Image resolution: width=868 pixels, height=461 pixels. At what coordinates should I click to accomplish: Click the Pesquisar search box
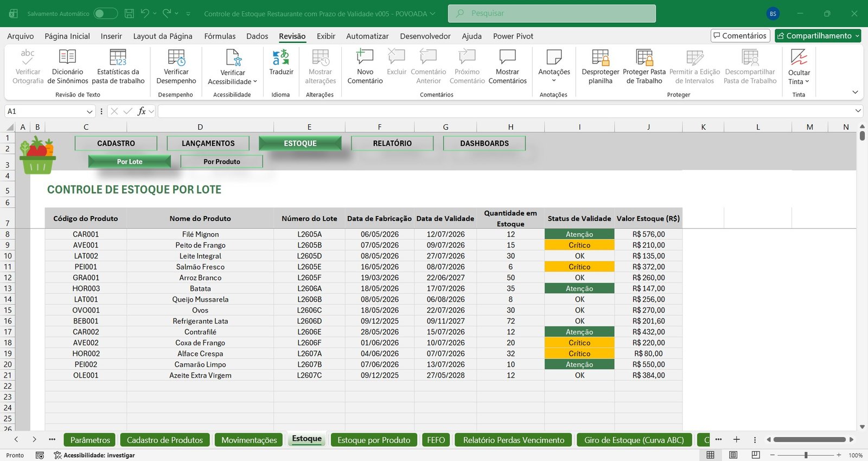pyautogui.click(x=552, y=14)
